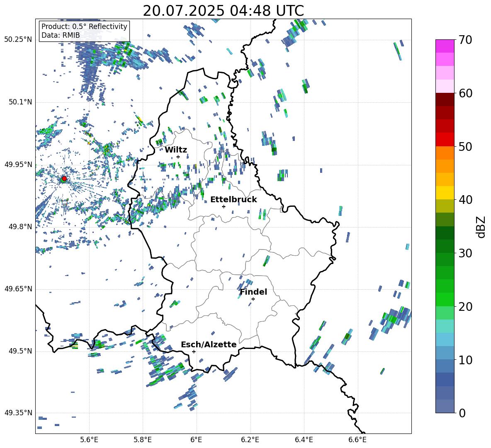Image resolution: width=491 pixels, height=448 pixels.
Task: Click the 49.35°N latitude label
Action: (18, 413)
